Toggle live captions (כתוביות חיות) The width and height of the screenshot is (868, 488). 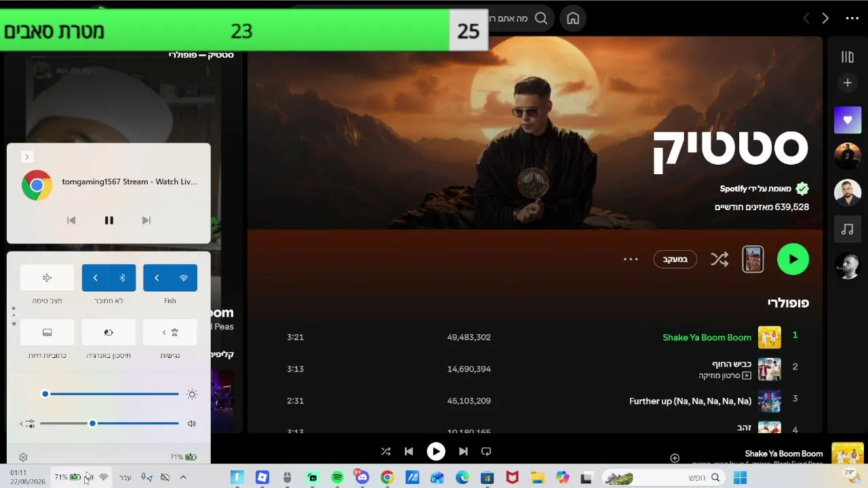[47, 333]
